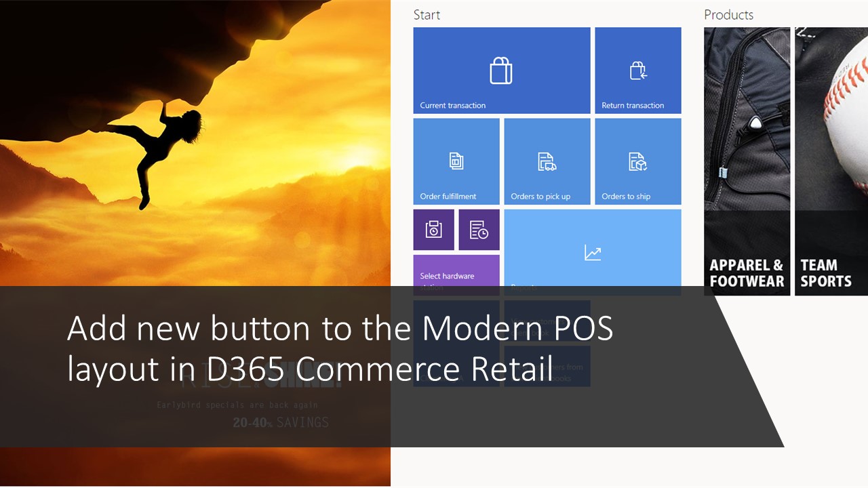868x488 pixels.
Task: Click the purple timesheet report icon tile
Action: tap(479, 229)
